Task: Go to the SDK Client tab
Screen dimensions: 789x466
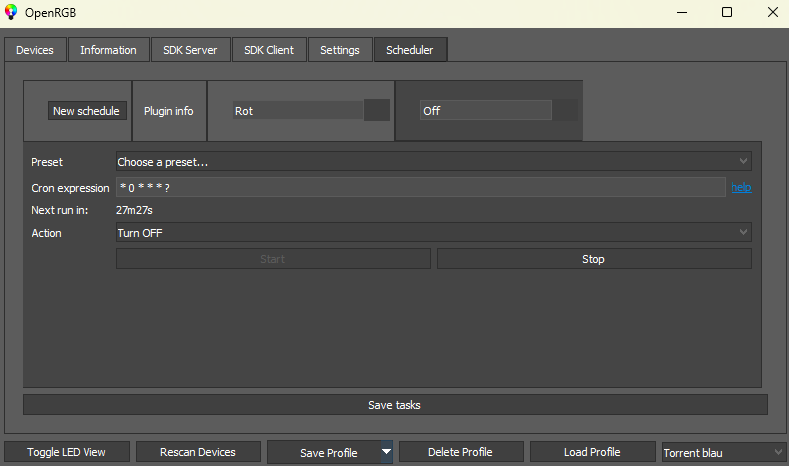Action: 269,50
